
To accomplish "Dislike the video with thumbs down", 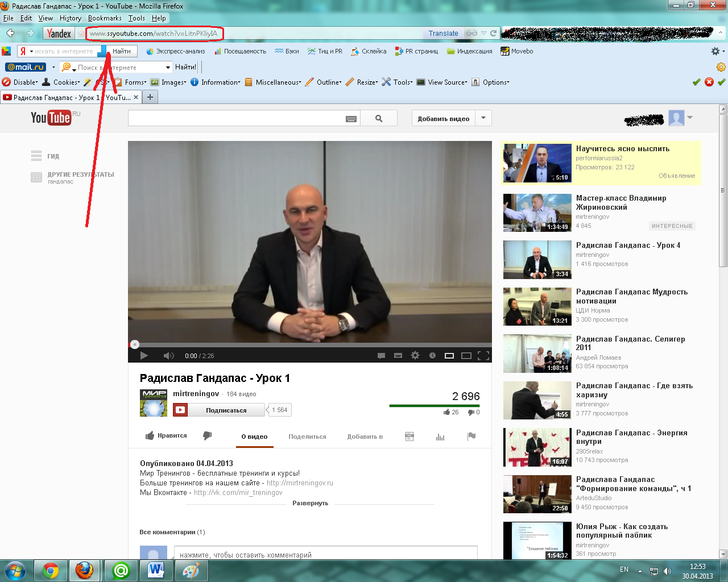I will [208, 436].
